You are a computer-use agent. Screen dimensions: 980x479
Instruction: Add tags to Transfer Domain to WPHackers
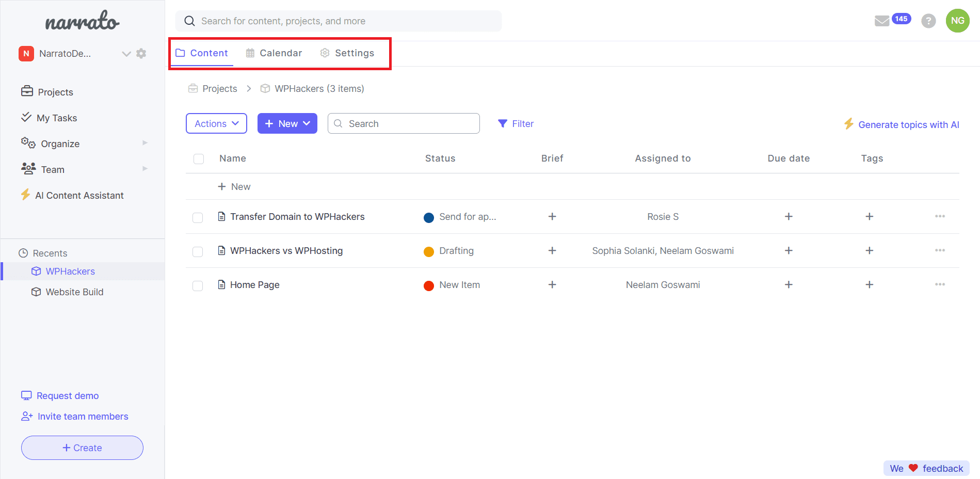(x=869, y=217)
